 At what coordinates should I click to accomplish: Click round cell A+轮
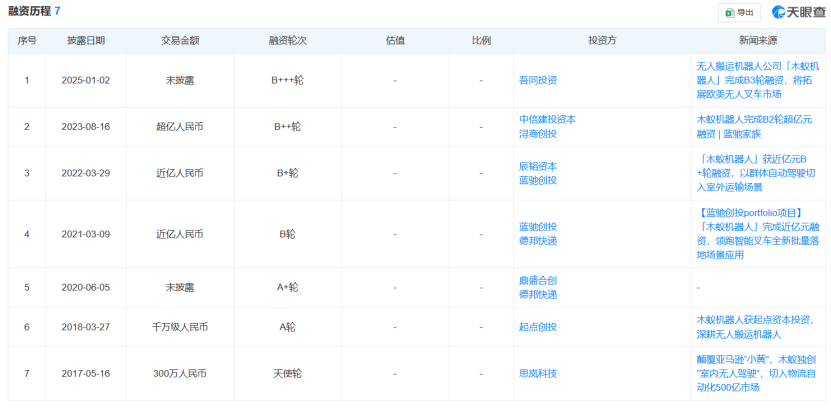coord(288,287)
